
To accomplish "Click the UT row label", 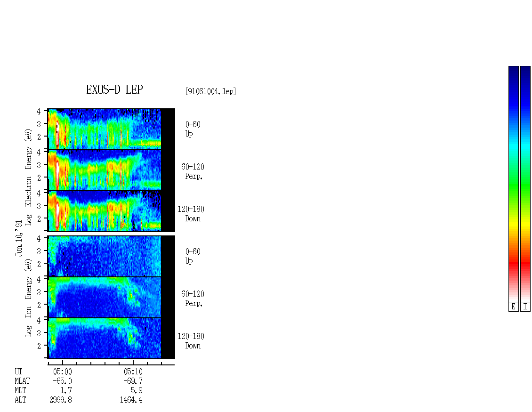I will coord(18,372).
